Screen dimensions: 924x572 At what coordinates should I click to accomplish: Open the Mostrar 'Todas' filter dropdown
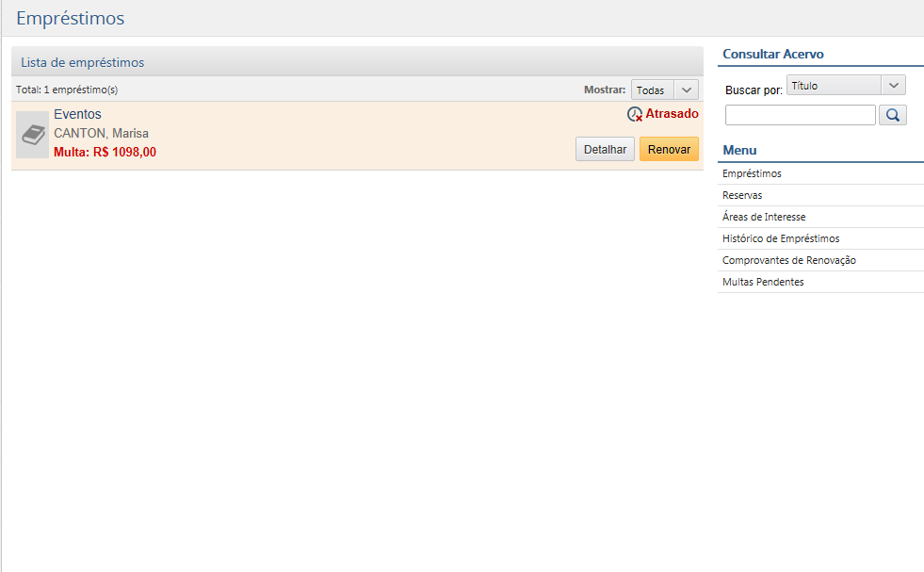[664, 90]
